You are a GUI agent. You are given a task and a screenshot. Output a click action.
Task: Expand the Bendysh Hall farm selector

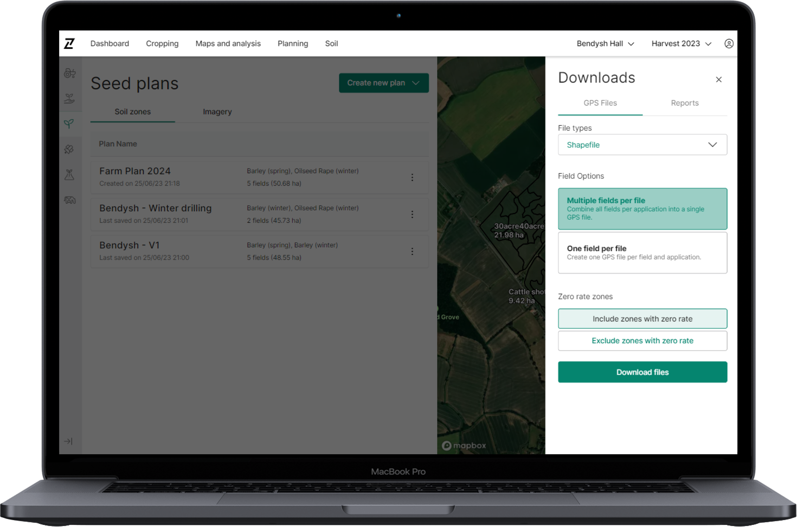tap(605, 43)
